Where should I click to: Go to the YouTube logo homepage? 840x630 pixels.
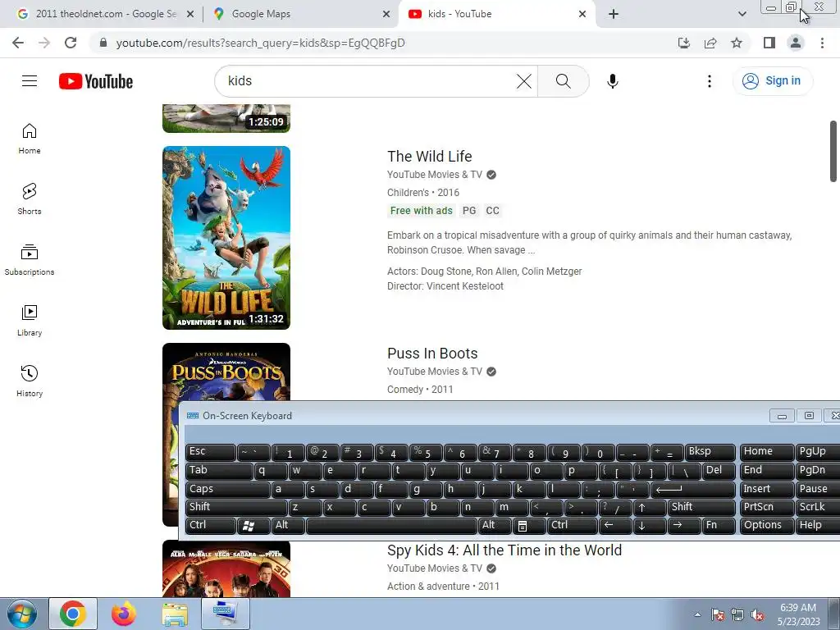click(96, 81)
